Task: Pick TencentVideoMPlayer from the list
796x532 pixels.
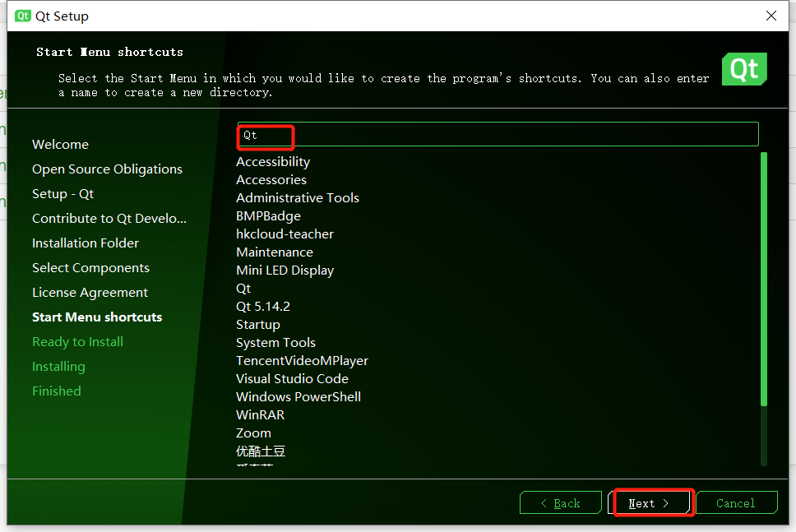Action: tap(302, 361)
